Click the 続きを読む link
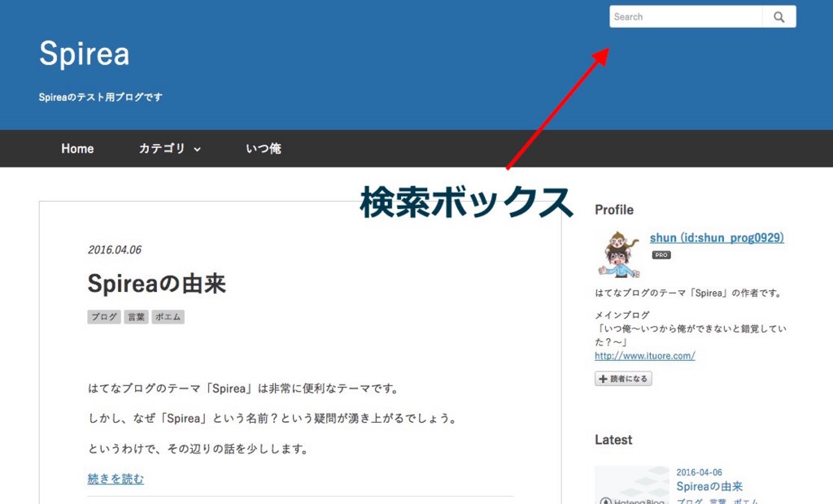This screenshot has width=833, height=504. (x=116, y=479)
